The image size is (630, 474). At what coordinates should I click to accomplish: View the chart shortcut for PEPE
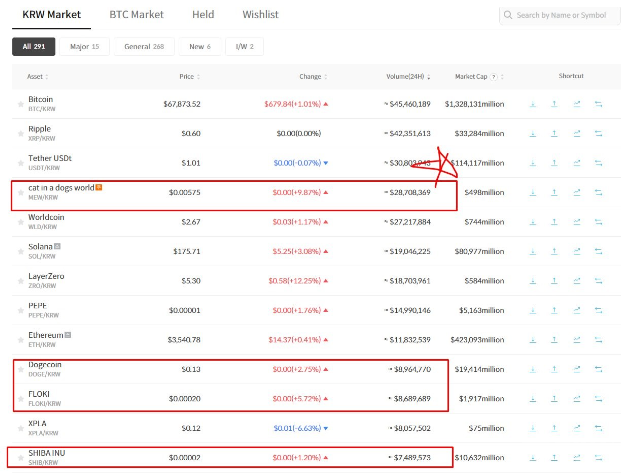point(577,310)
